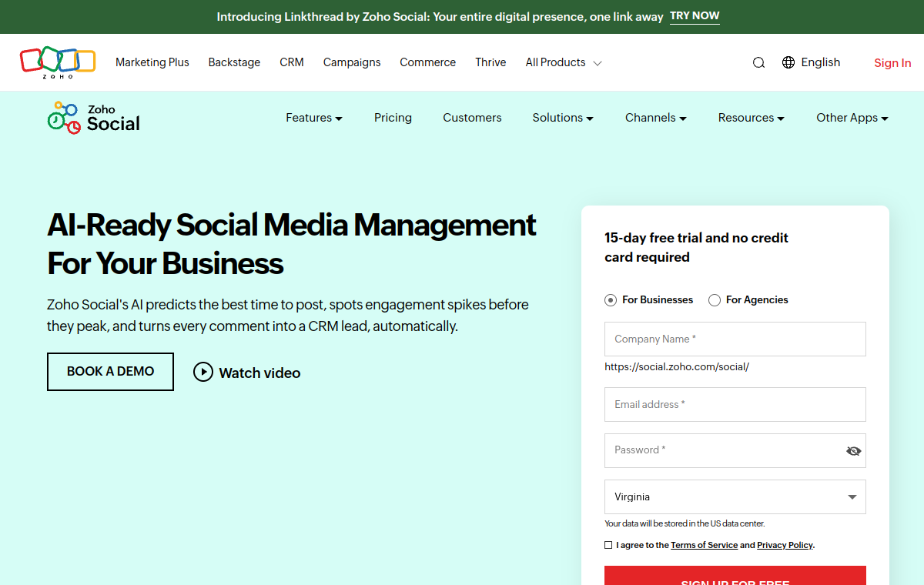Focus the Password field
Image resolution: width=924 pixels, height=585 pixels.
(x=735, y=450)
